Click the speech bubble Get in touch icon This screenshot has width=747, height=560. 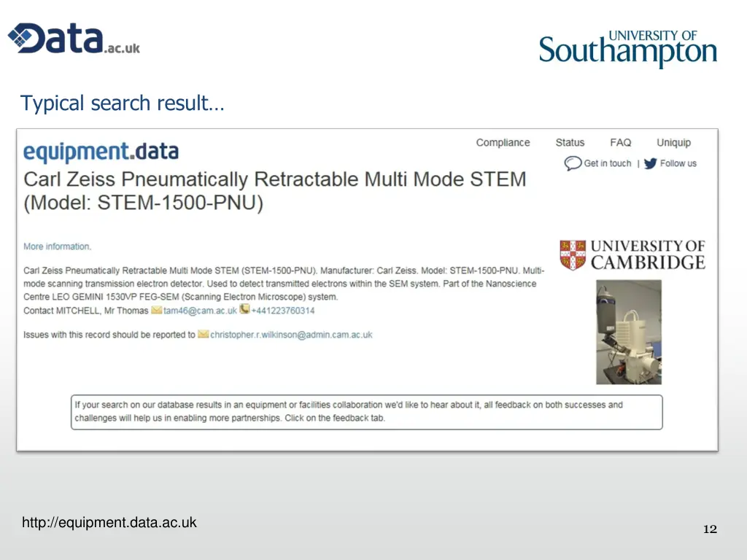[x=573, y=163]
